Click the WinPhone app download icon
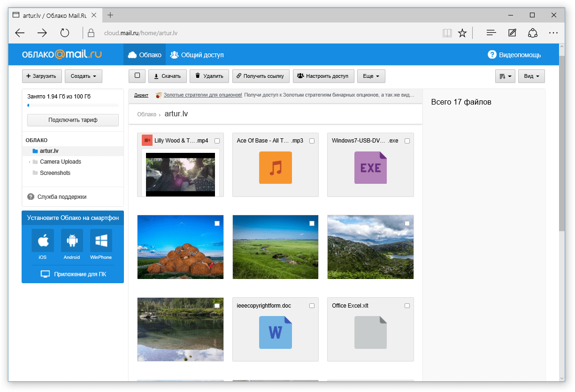Image resolution: width=575 pixels, height=392 pixels. pos(101,241)
